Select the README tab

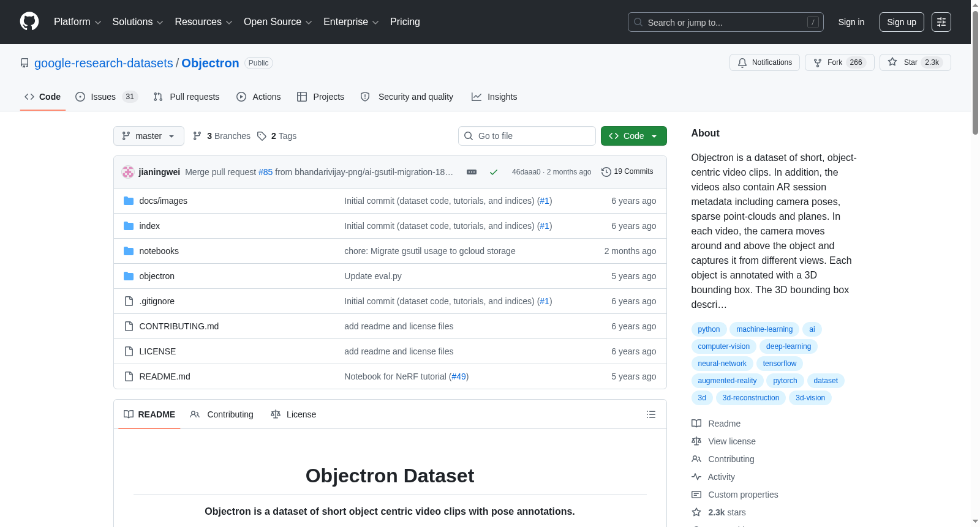[149, 414]
